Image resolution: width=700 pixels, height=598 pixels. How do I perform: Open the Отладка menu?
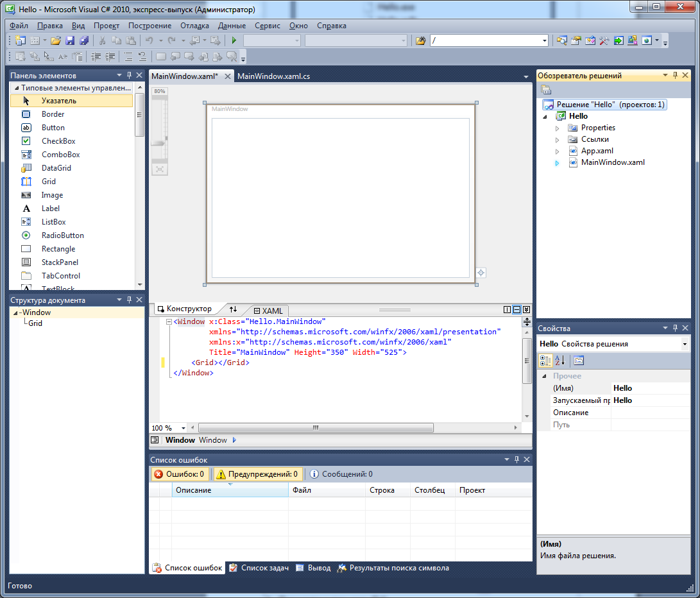pos(194,26)
